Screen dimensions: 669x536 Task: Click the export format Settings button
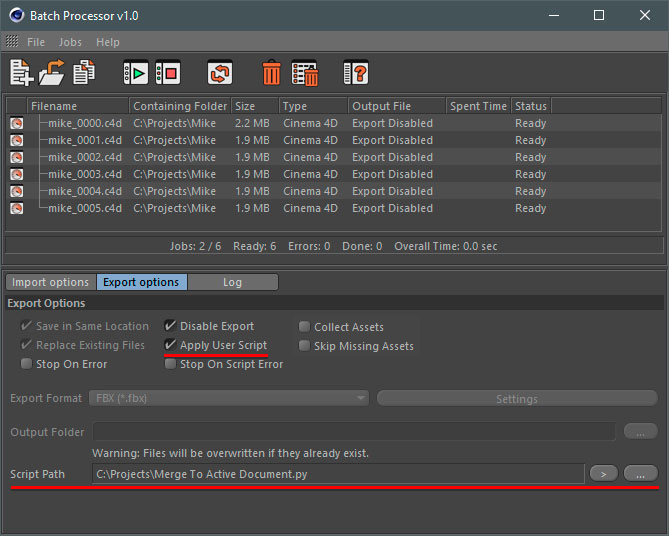517,399
